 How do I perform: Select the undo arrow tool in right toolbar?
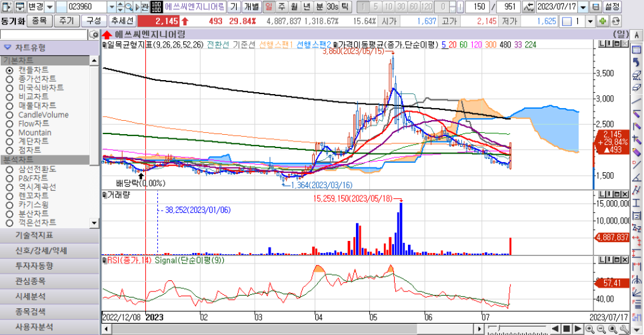637,63
